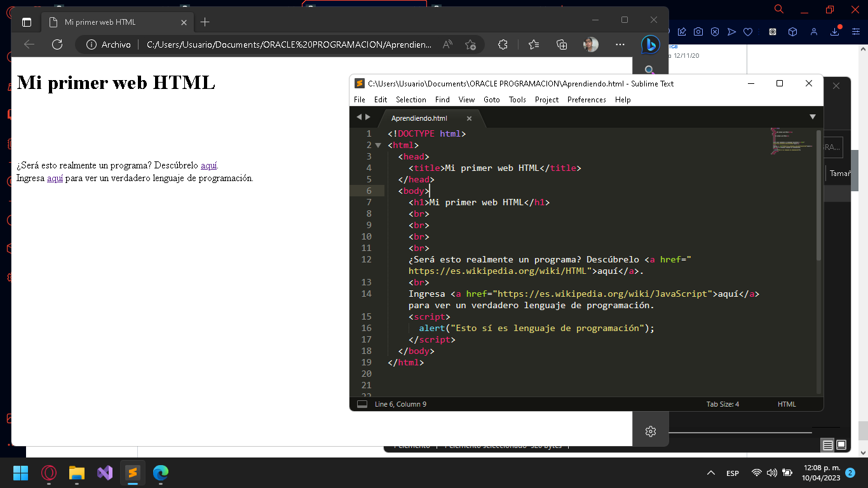Open the Help menu in Sublime Text

click(623, 100)
